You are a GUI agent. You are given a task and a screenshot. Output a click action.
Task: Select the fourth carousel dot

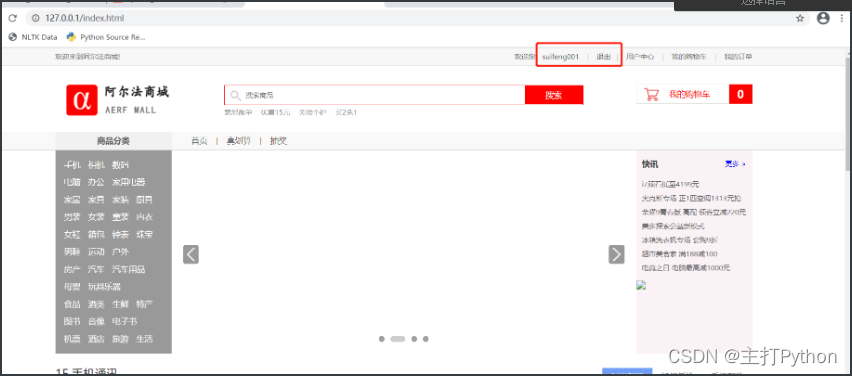(426, 339)
